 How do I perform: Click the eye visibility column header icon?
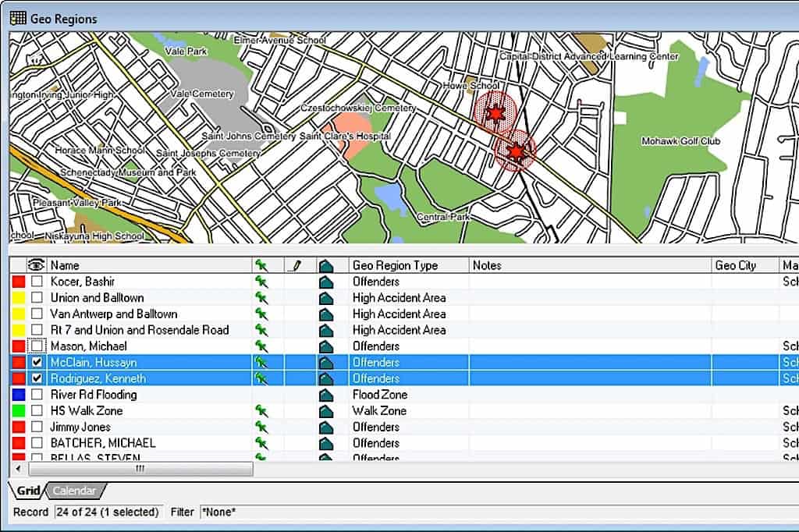pos(36,265)
